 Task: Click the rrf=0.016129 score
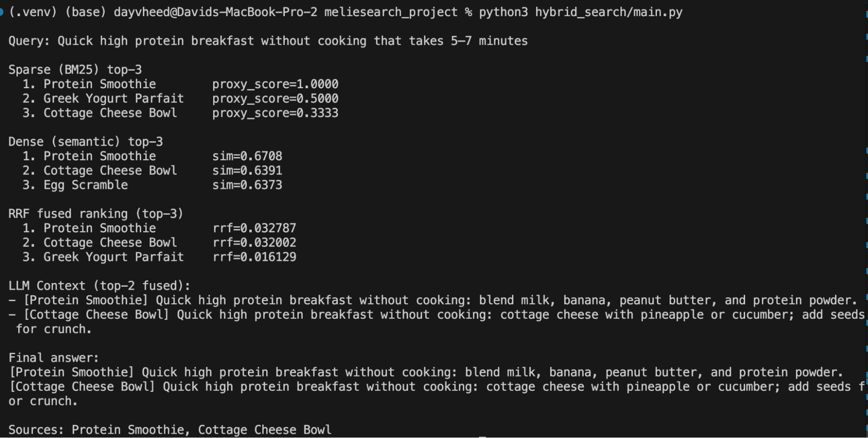point(254,257)
